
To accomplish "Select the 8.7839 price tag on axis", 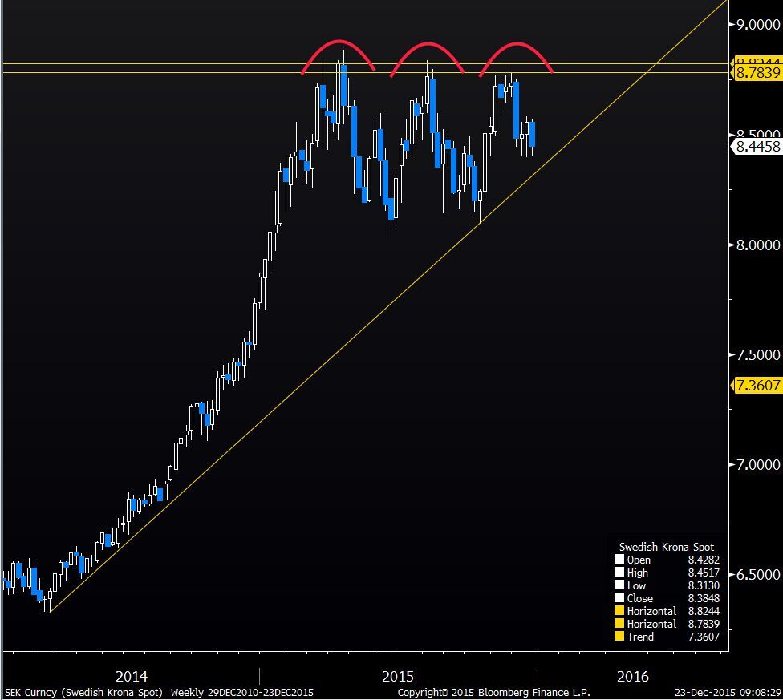I will coord(758,73).
